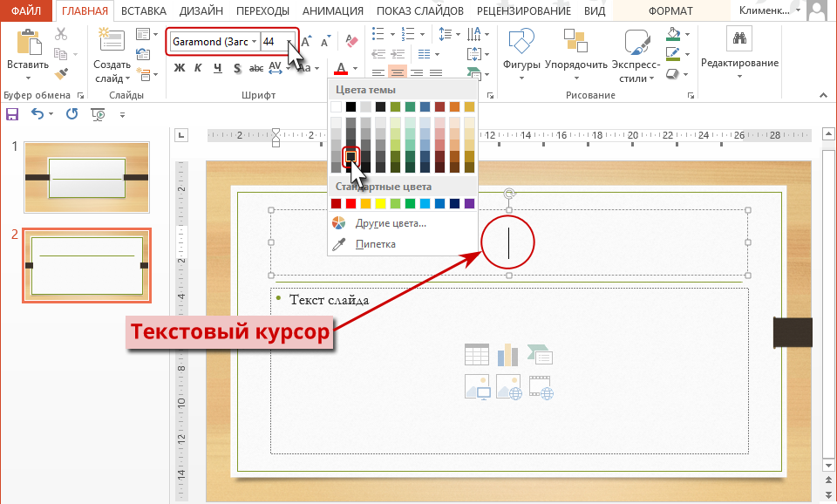Open the Фигуры shapes gallery
Viewport: 837px width, 504px height.
[x=521, y=41]
